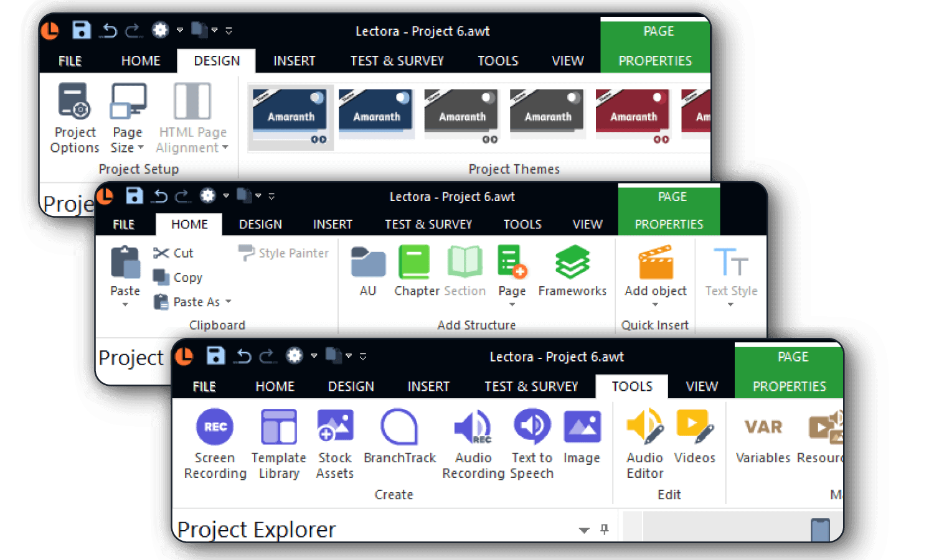Open TEST & SURVEY tab in Design window
This screenshot has height=560, width=934.
[397, 61]
